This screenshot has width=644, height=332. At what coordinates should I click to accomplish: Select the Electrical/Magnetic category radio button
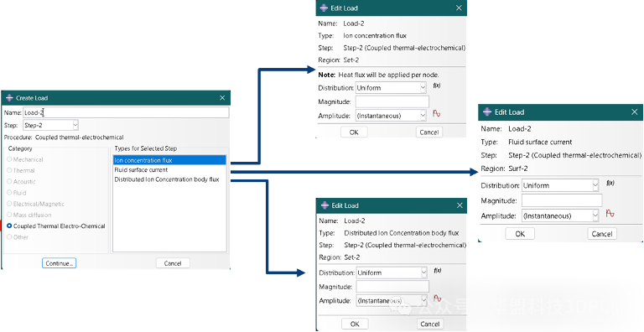(x=9, y=204)
